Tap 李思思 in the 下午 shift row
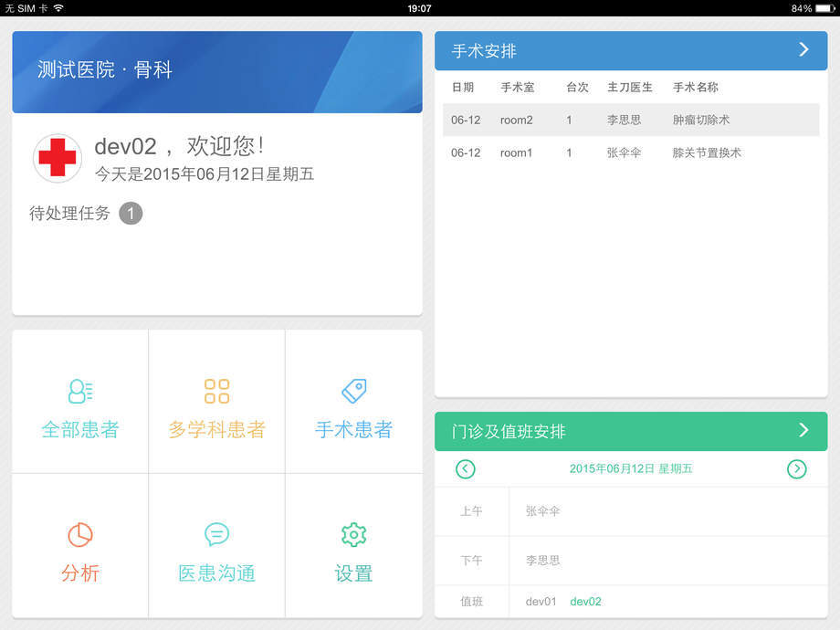 [x=542, y=561]
